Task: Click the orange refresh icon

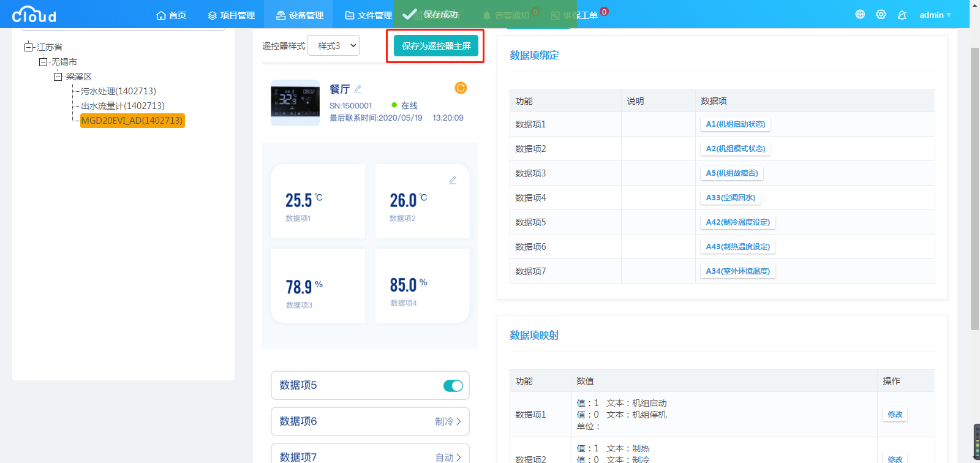Action: 461,88
